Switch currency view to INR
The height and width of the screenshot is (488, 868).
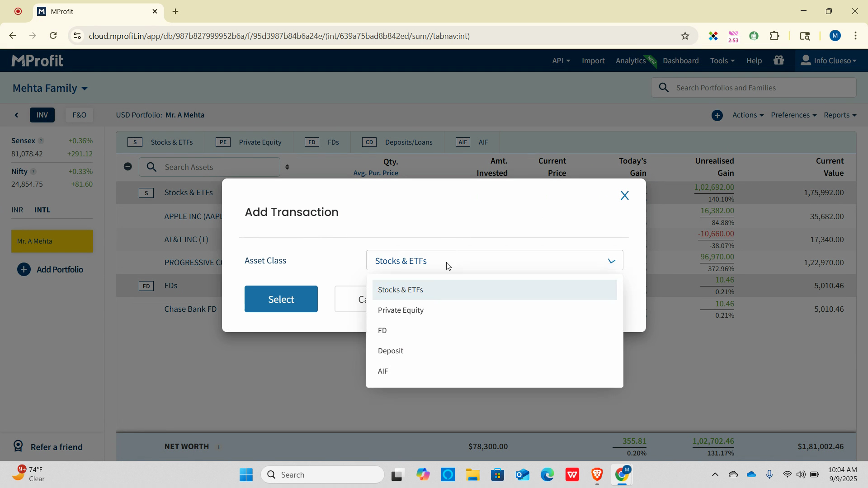click(x=17, y=210)
